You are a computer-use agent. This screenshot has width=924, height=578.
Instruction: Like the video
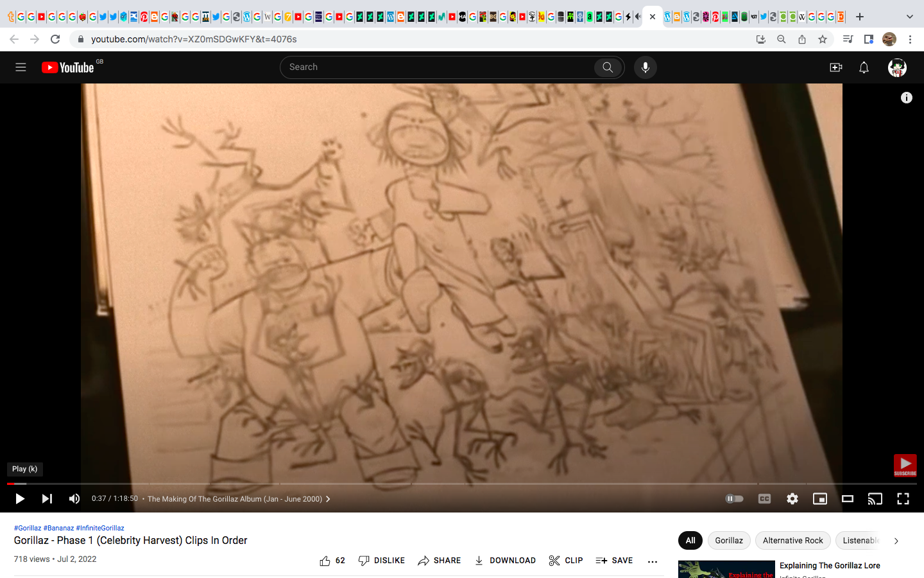coord(332,561)
